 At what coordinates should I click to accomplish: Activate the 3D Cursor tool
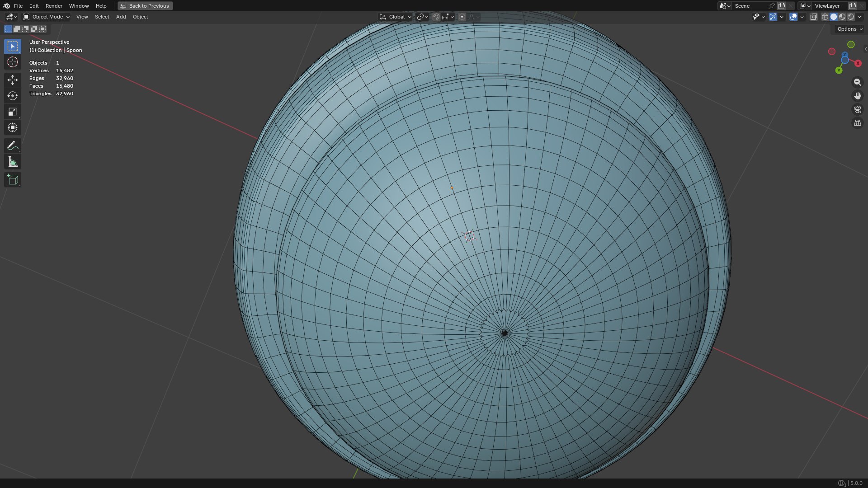tap(13, 62)
